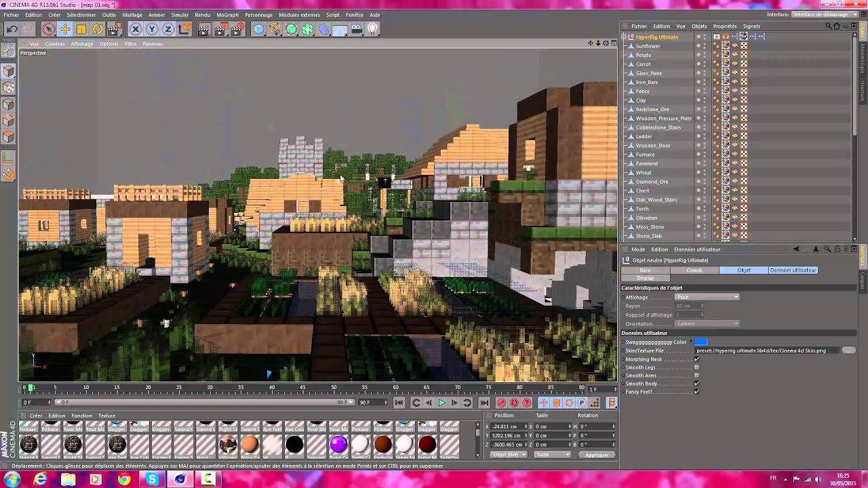Open render settings clapperboard with gear

[237, 28]
